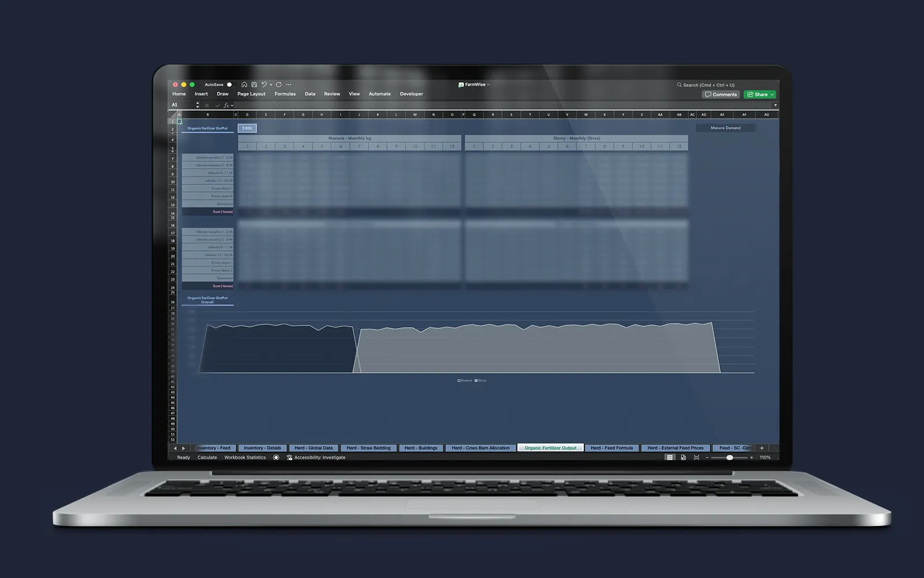
Task: Open the Formulas ribbon tab
Action: tap(285, 94)
